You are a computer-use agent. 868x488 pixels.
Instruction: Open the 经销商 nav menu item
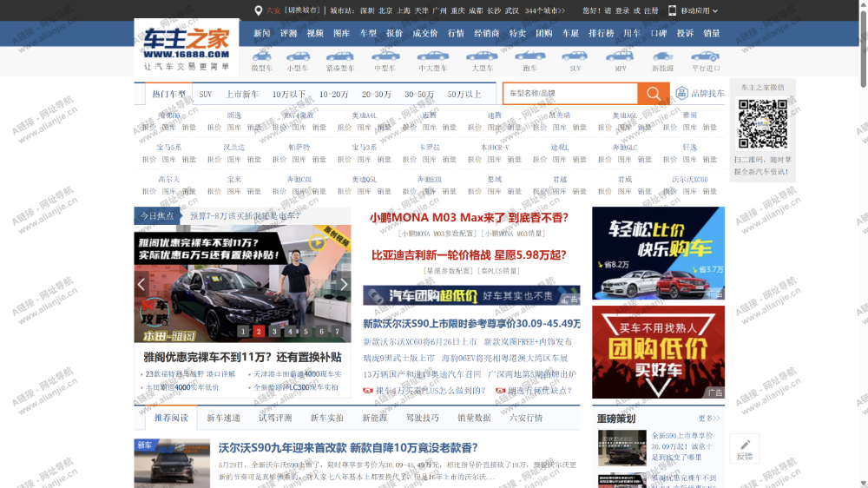pos(487,33)
